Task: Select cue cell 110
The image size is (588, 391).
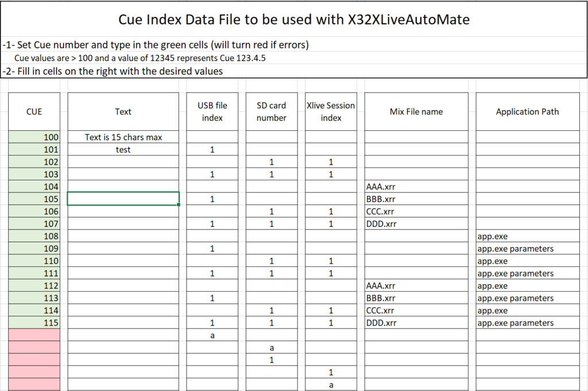Action: (34, 261)
